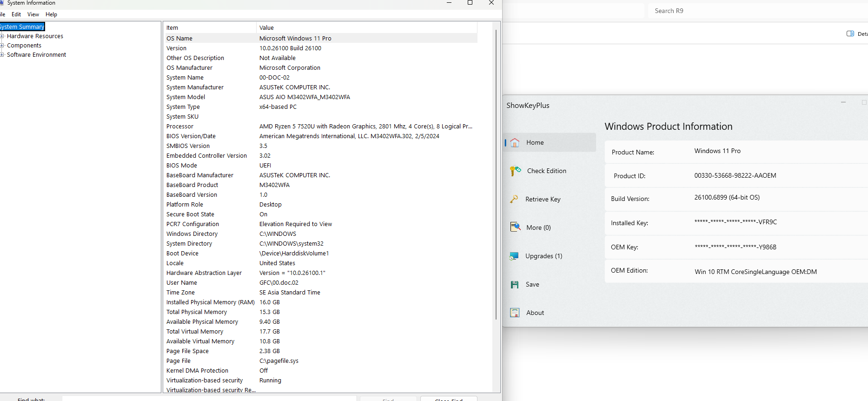Open the About page icon

[515, 313]
